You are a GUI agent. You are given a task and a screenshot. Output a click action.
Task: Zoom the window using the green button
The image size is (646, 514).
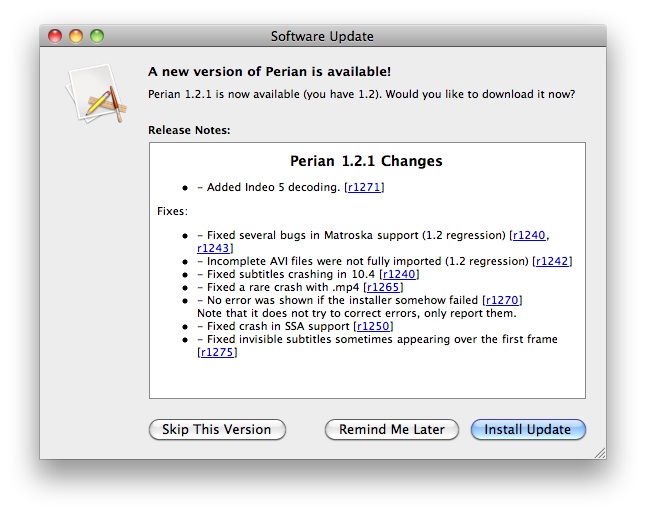tap(97, 36)
